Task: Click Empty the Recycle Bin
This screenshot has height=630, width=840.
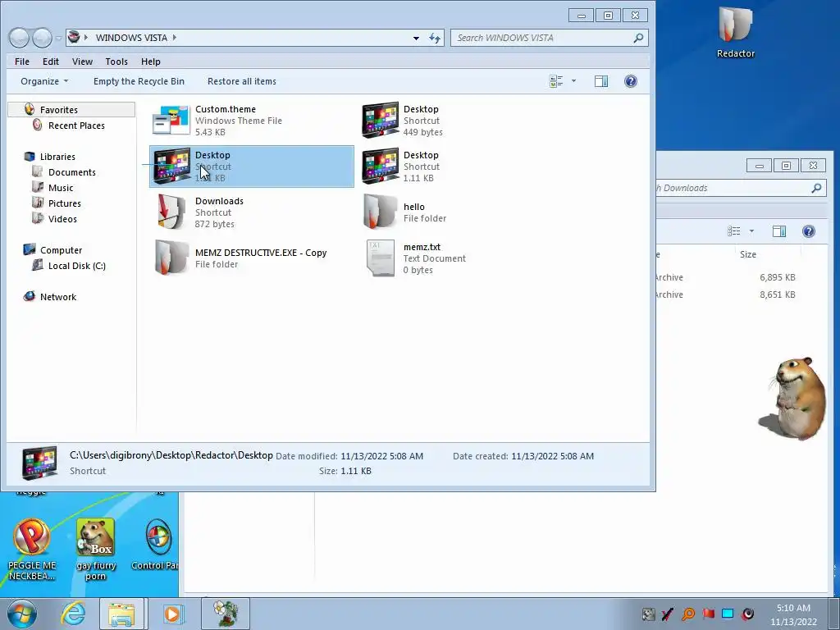Action: [x=139, y=81]
